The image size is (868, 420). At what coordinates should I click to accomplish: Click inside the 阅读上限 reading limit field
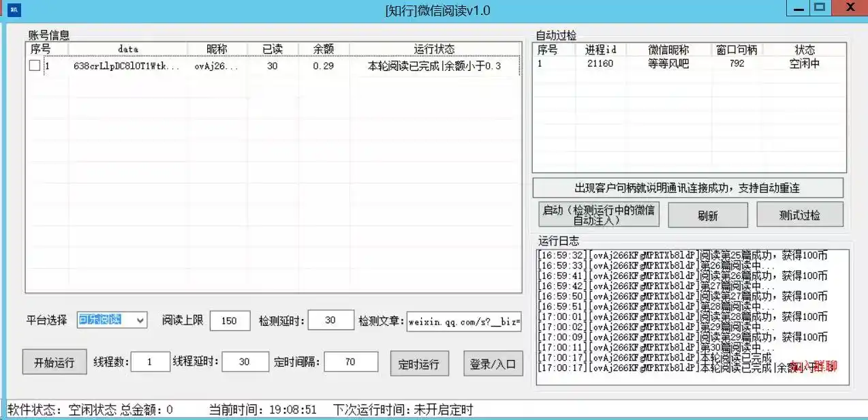click(230, 320)
